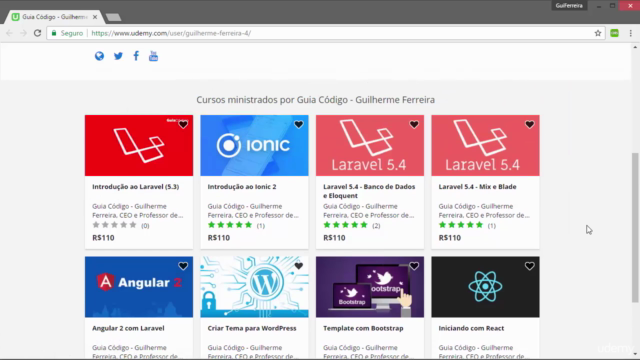Image resolution: width=640 pixels, height=360 pixels.
Task: Open the Twitter profile icon
Action: coord(118,56)
